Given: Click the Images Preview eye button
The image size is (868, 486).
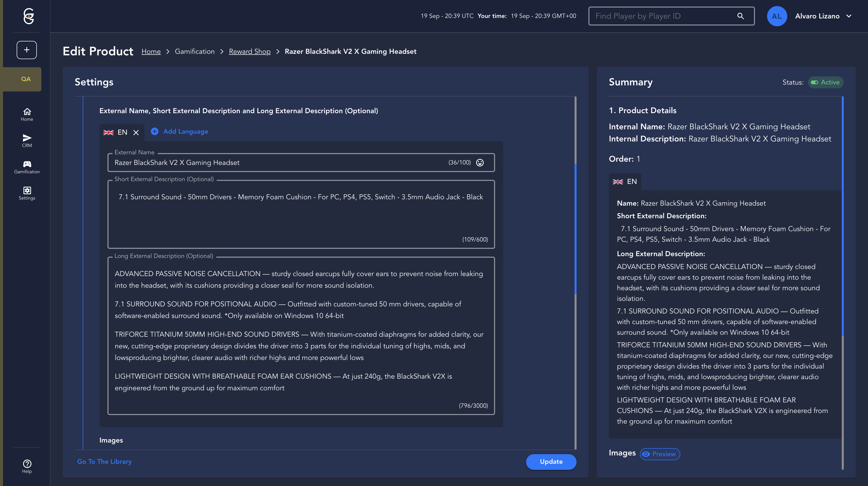Looking at the screenshot, I should (x=660, y=454).
